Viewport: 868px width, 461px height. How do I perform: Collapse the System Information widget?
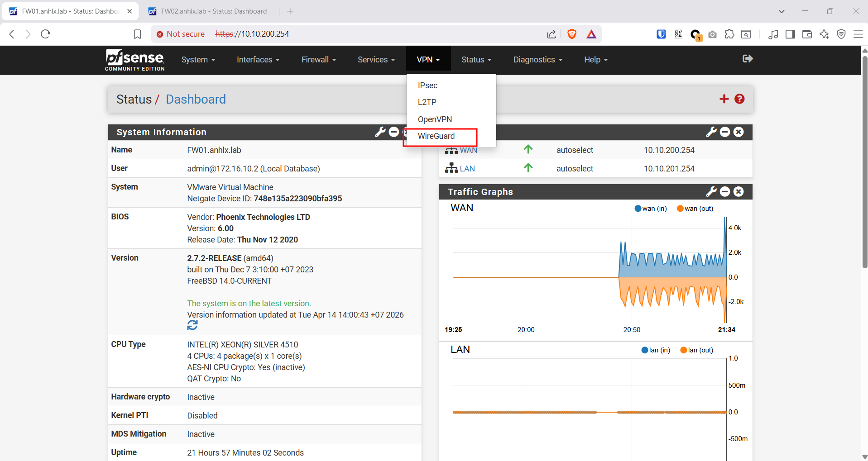coord(394,132)
